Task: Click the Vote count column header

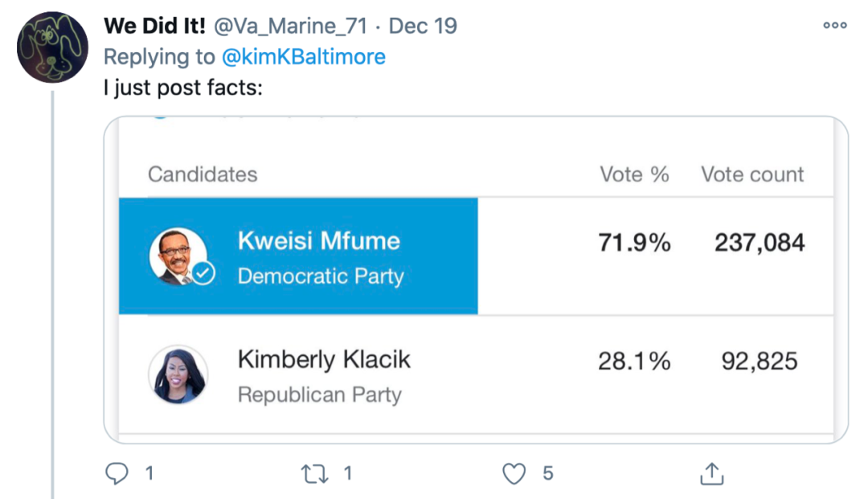Action: tap(752, 174)
